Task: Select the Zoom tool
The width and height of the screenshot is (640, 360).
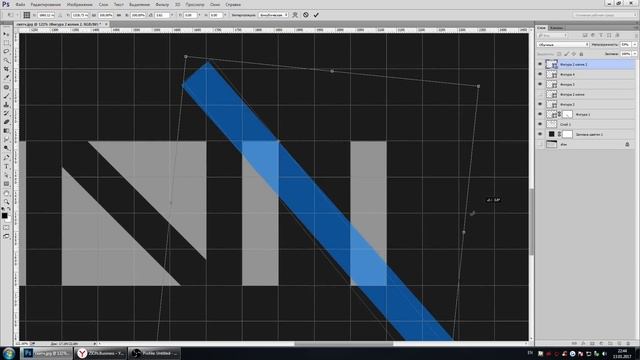Action: (x=6, y=202)
